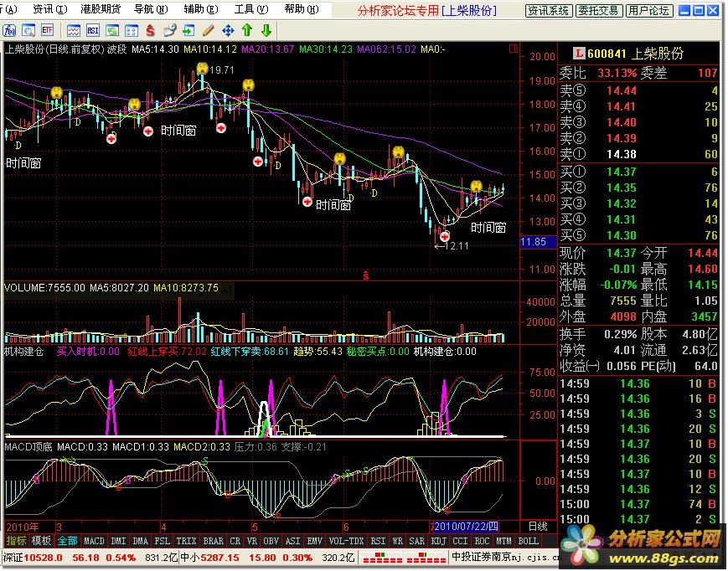
Task: Open the ETF toolbar icon
Action: [48, 31]
